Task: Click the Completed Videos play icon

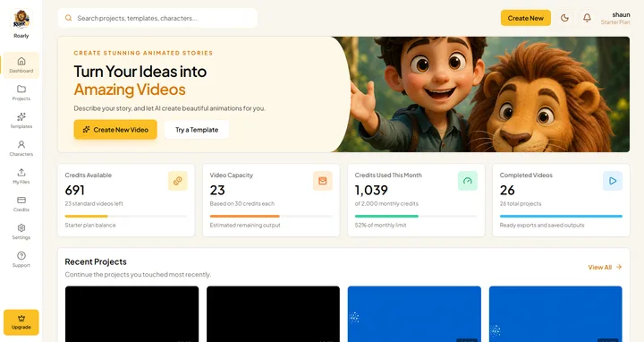Action: click(613, 181)
